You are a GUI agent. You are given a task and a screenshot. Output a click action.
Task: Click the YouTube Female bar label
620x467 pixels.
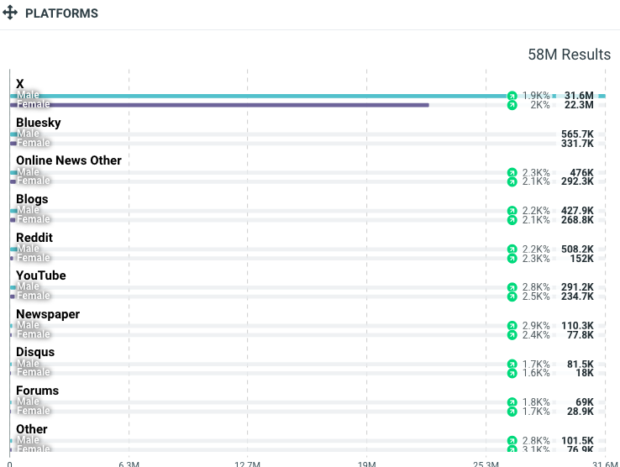pos(33,296)
